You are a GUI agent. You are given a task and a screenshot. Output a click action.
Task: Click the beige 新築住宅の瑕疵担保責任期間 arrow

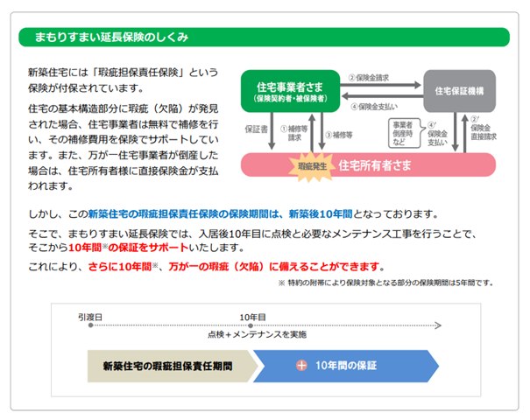[x=173, y=367]
